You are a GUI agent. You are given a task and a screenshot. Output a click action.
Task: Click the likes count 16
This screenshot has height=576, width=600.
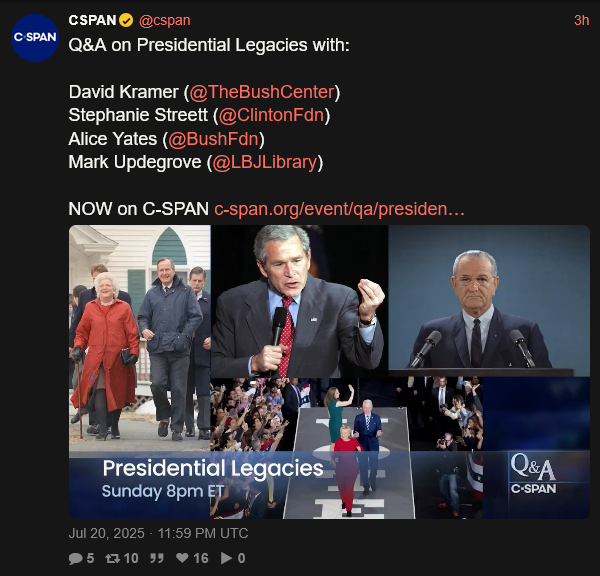click(x=201, y=558)
